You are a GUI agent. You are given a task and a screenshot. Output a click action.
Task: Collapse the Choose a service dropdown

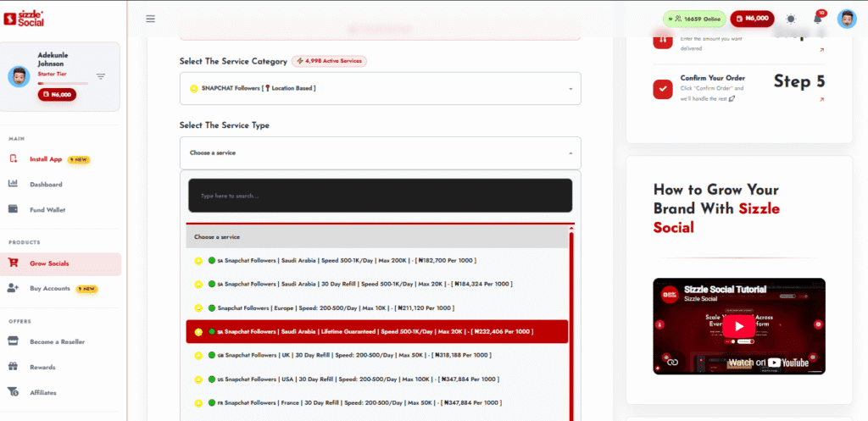(x=381, y=152)
